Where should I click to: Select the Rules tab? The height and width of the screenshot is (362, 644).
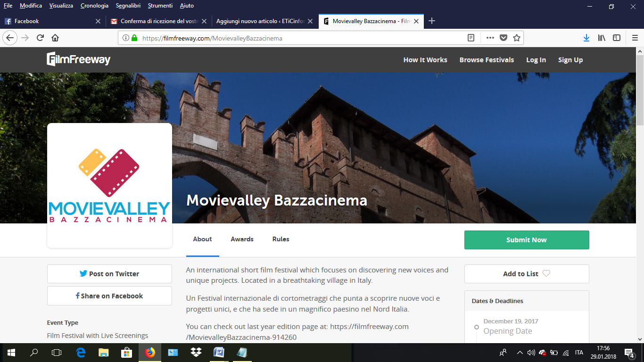pyautogui.click(x=281, y=239)
